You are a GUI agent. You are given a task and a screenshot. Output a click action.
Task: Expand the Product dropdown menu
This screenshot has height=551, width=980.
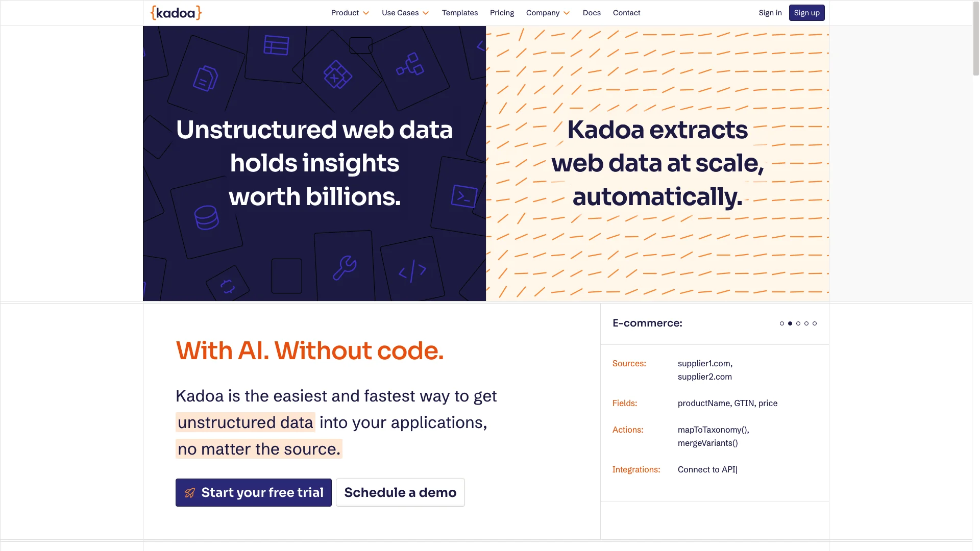click(x=350, y=12)
